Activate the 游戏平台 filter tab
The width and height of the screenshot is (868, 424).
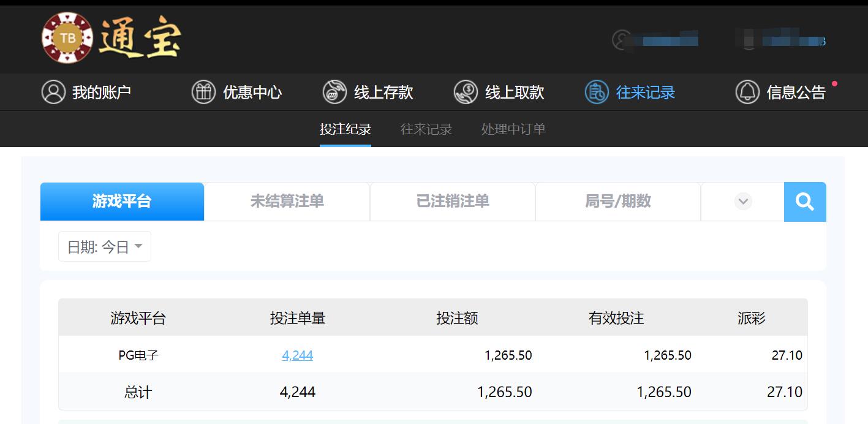coord(121,202)
